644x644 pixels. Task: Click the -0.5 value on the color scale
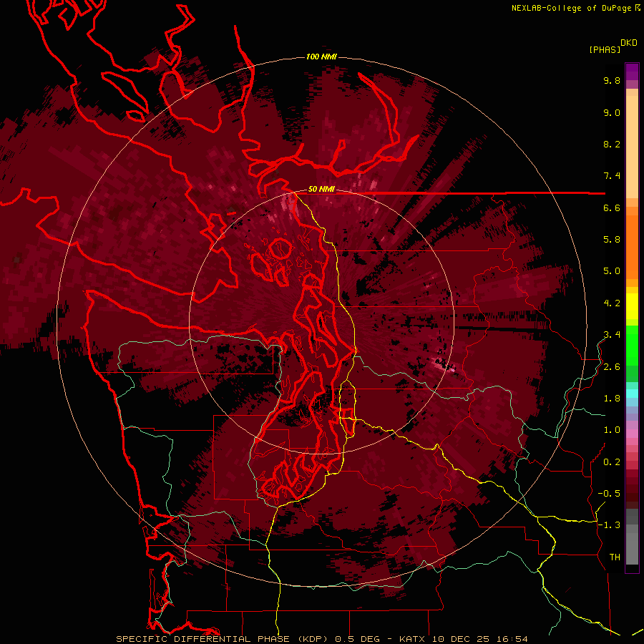pyautogui.click(x=609, y=494)
